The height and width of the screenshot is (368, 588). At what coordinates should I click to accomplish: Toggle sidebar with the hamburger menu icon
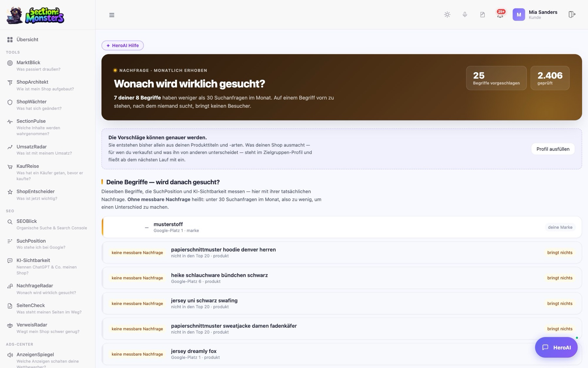pos(112,15)
